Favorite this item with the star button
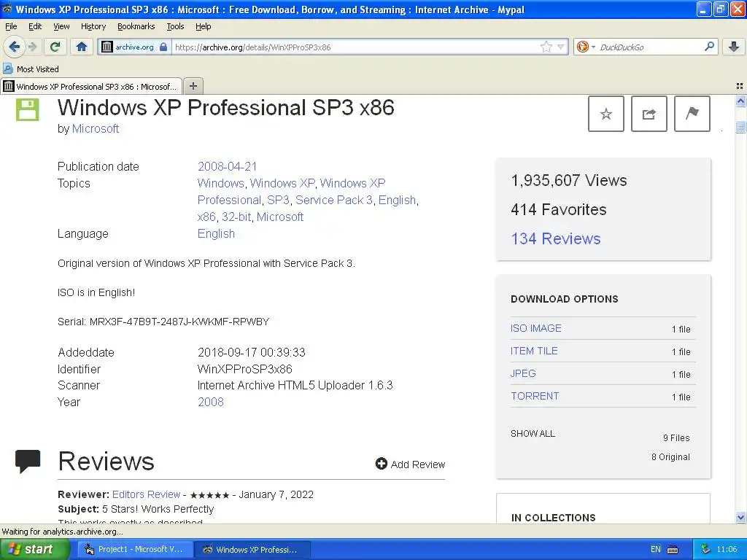 (606, 114)
